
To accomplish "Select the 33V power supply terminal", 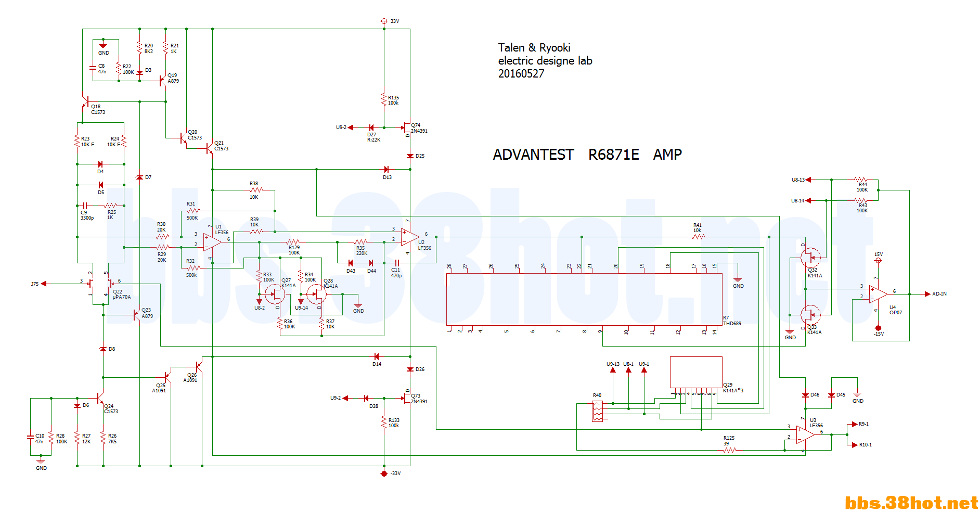I will (x=384, y=21).
